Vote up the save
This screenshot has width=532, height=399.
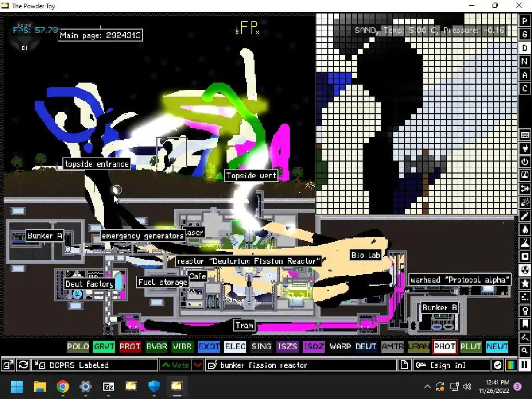176,365
